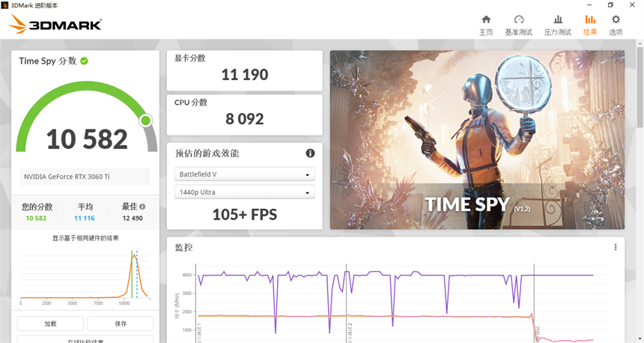Open the Stress Test (压力测试) icon
644x343 pixels.
pos(558,19)
